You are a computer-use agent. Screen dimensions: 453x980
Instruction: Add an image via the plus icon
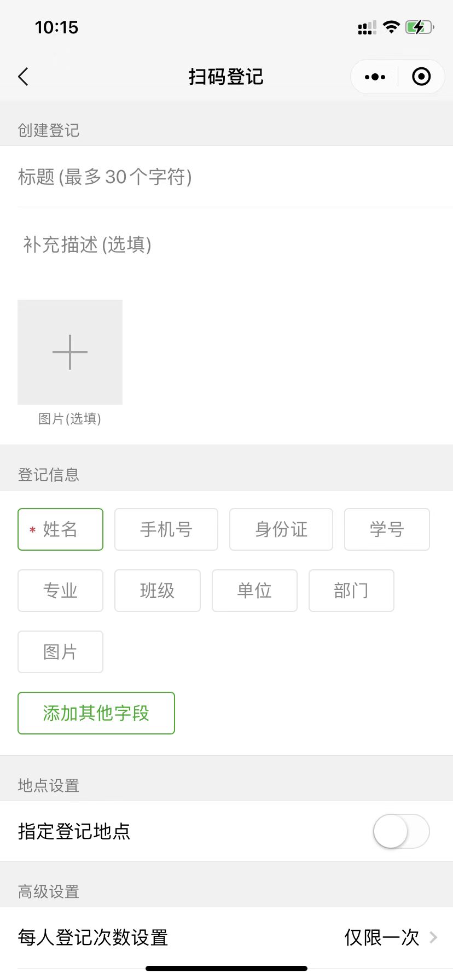coord(70,352)
